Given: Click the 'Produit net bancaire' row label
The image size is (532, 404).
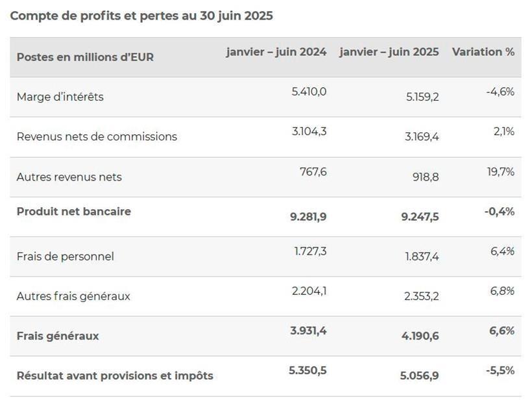Looking at the screenshot, I should 74,211.
